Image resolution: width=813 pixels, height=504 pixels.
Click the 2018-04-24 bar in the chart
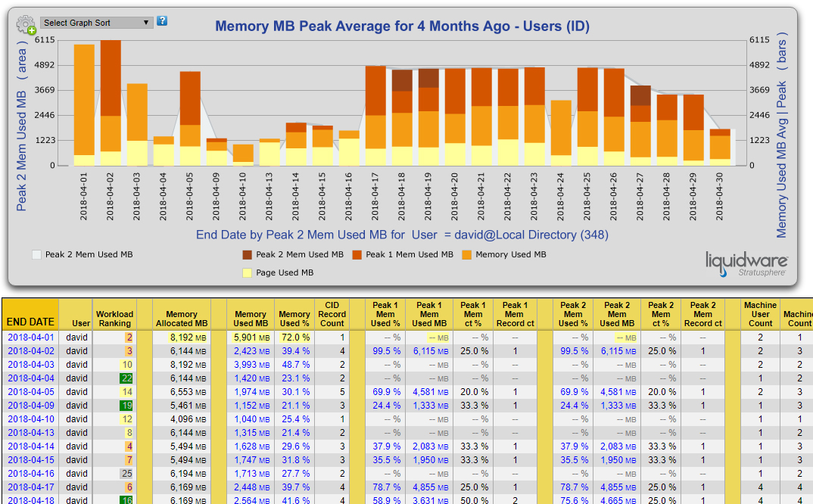[x=561, y=132]
